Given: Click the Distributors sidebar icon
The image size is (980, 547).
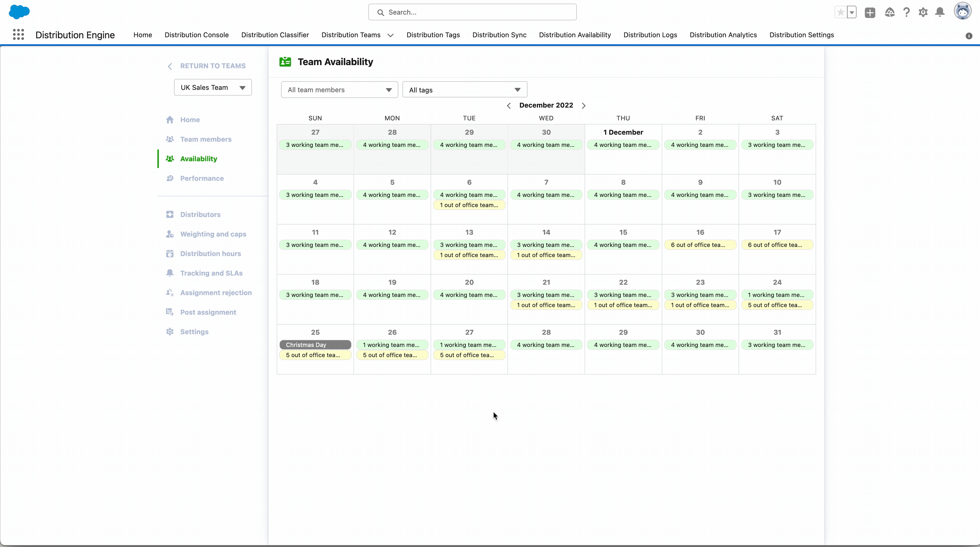Looking at the screenshot, I should pos(170,215).
